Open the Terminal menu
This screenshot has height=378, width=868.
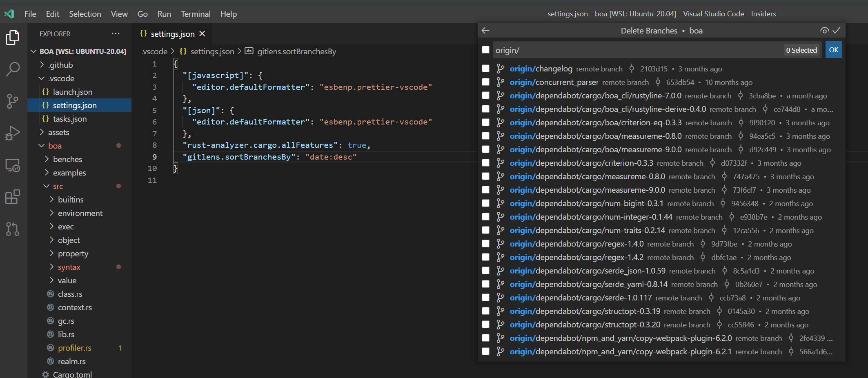(196, 13)
